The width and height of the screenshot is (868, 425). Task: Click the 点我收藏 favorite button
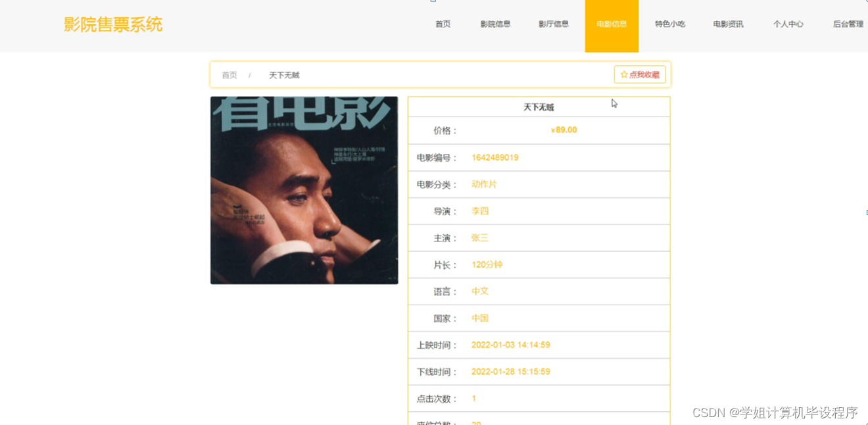click(x=640, y=75)
